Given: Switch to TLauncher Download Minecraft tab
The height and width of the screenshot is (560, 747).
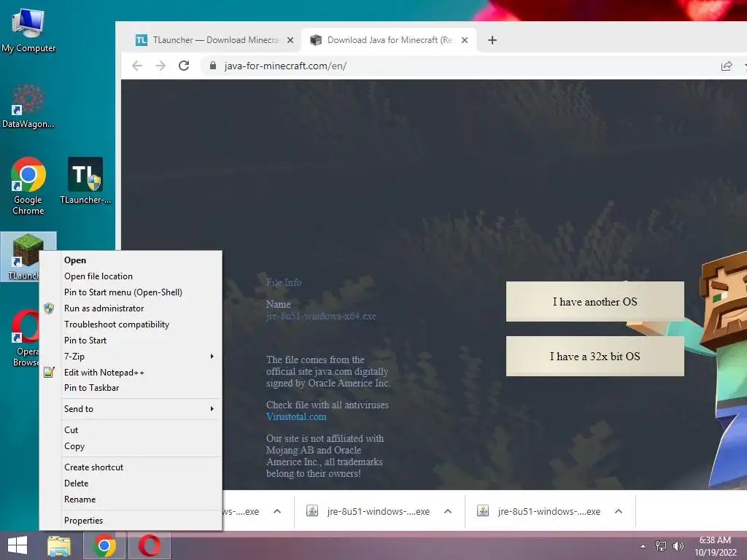Looking at the screenshot, I should [x=214, y=40].
